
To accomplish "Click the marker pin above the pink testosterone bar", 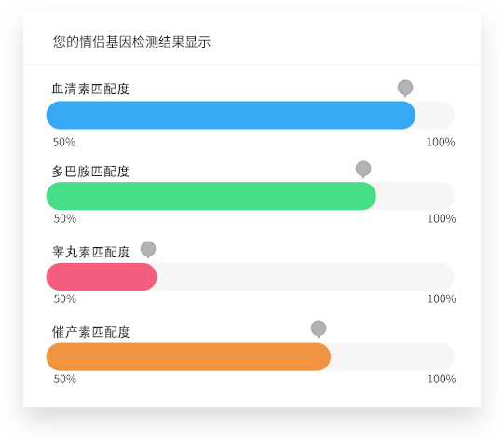I will 148,249.
